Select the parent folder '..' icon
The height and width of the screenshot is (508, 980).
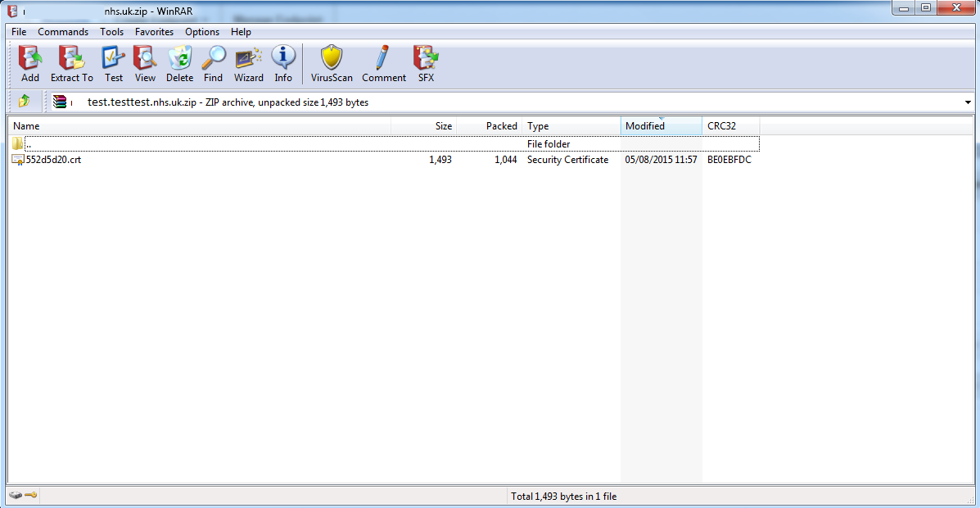pyautogui.click(x=17, y=143)
